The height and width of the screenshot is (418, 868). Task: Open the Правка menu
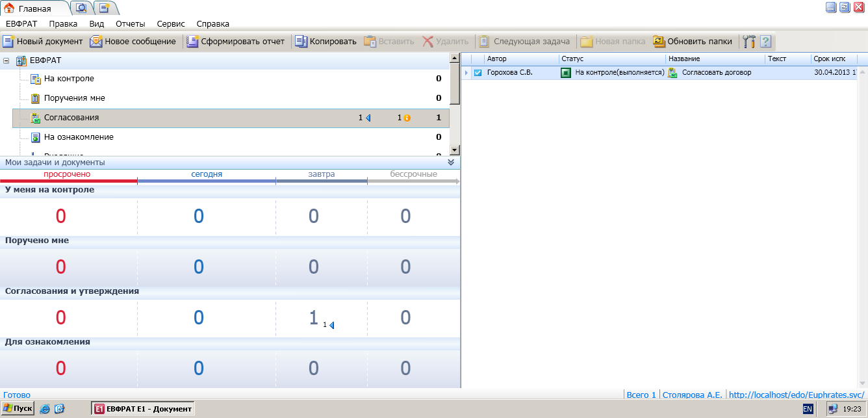coord(63,24)
